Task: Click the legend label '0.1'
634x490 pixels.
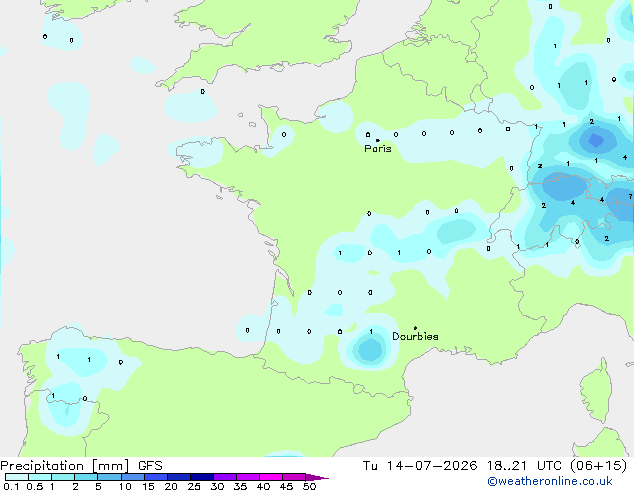Action: click(x=11, y=486)
